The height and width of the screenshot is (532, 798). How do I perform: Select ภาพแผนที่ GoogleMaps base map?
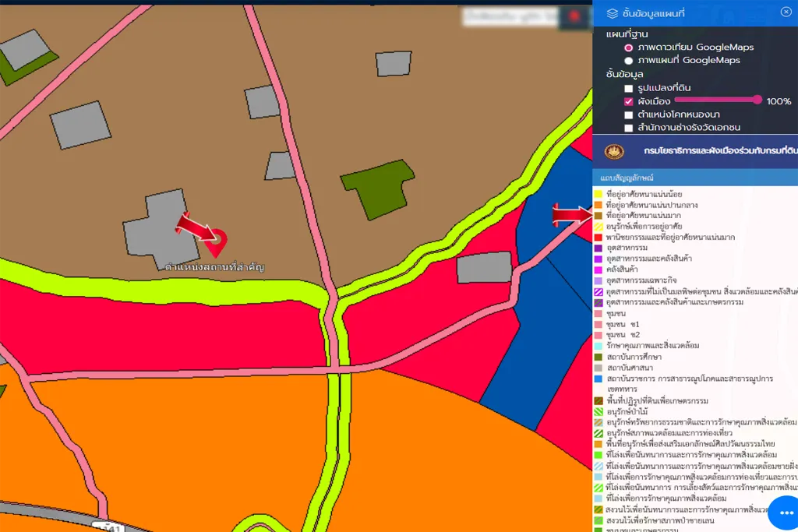point(628,61)
